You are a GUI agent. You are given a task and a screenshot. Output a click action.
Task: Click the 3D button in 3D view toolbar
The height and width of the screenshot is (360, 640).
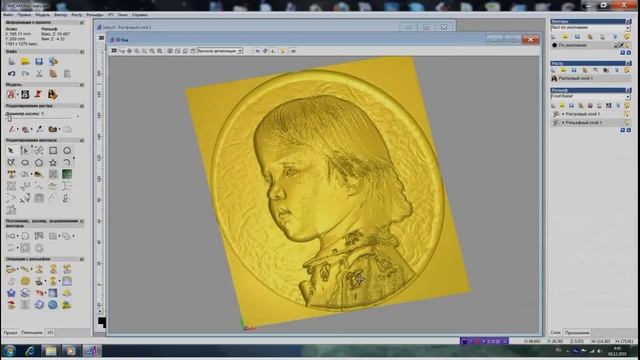[114, 51]
